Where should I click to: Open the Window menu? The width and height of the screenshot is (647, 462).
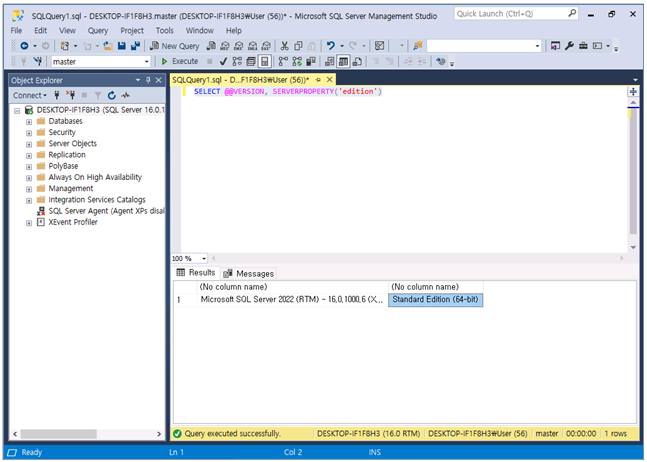[x=199, y=31]
